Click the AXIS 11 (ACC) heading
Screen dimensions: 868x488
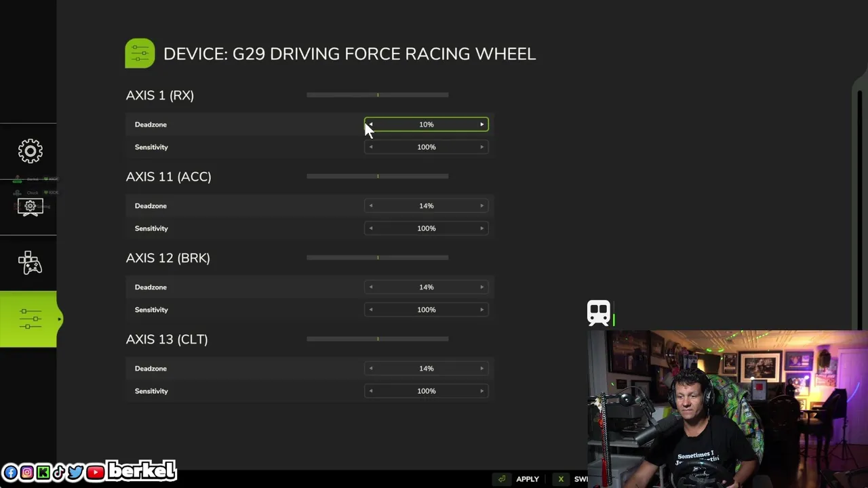[x=169, y=177]
